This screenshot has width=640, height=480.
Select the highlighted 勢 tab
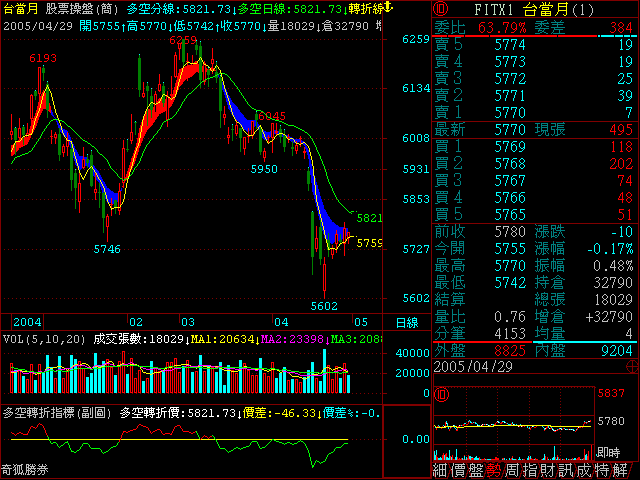(494, 470)
